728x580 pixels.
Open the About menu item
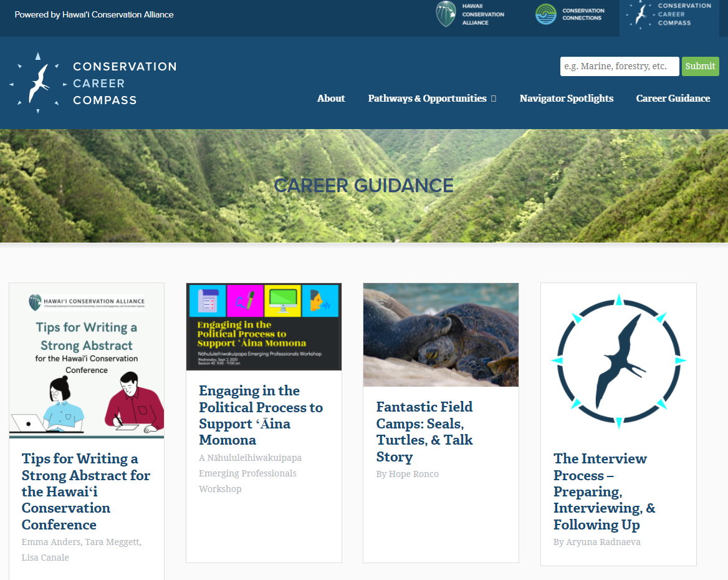330,99
